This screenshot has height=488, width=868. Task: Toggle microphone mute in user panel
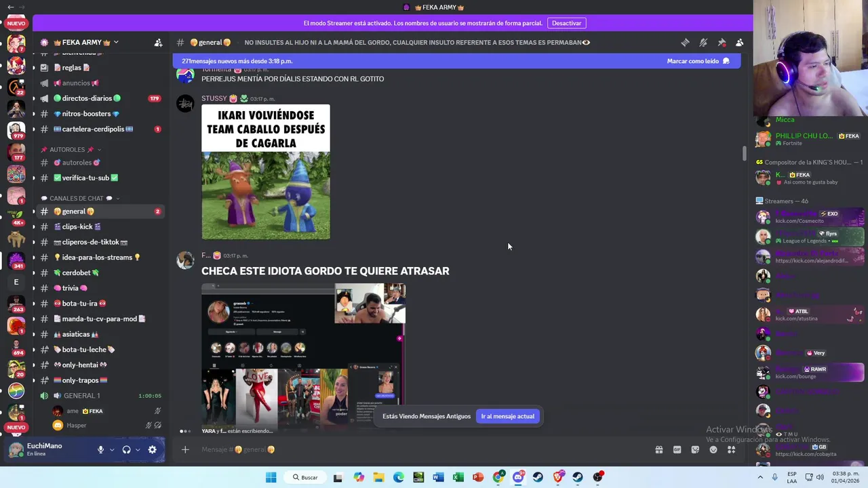[x=100, y=449]
